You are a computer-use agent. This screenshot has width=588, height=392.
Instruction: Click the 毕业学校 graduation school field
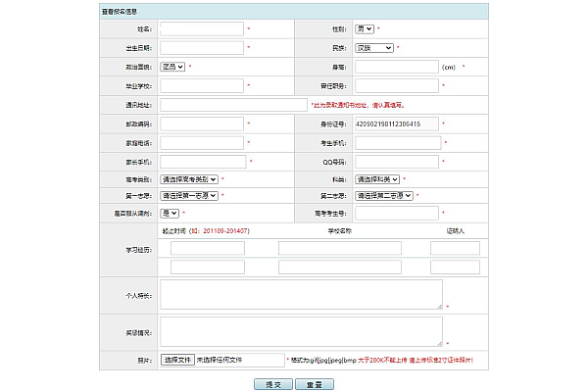coord(202,85)
